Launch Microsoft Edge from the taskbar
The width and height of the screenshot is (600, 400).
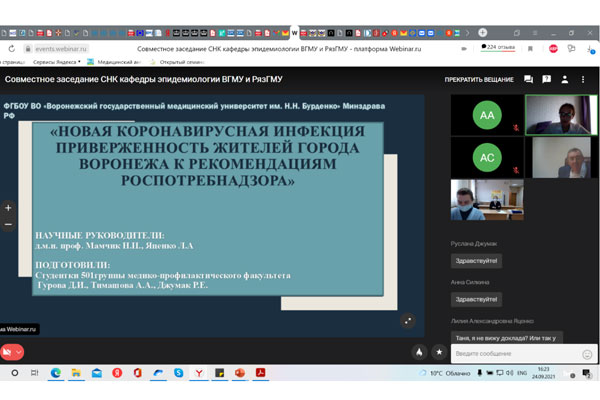pyautogui.click(x=56, y=373)
